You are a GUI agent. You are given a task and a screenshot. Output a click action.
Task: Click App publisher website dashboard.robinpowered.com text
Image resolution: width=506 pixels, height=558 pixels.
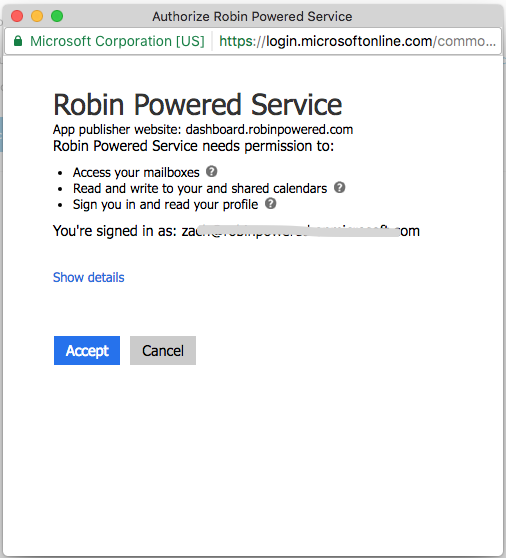click(x=203, y=130)
